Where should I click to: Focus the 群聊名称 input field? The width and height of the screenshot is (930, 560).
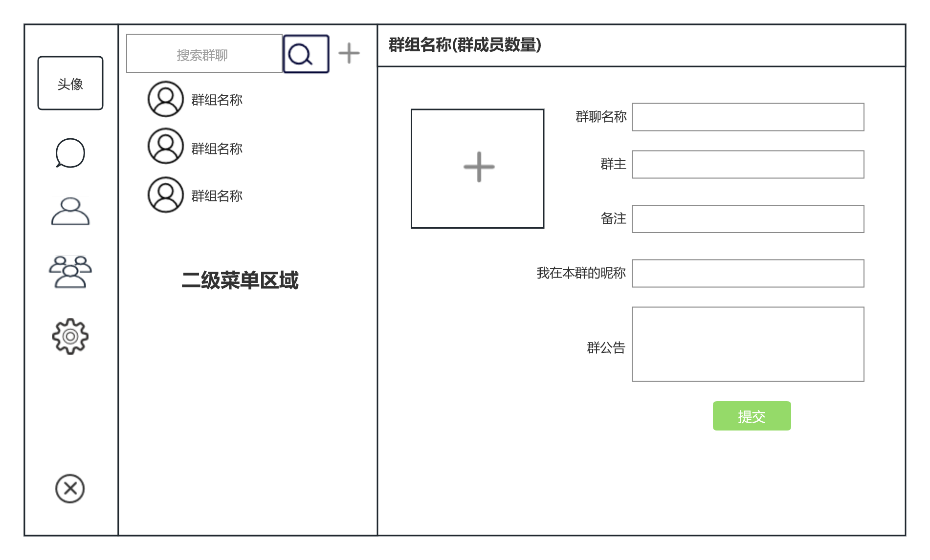(748, 117)
